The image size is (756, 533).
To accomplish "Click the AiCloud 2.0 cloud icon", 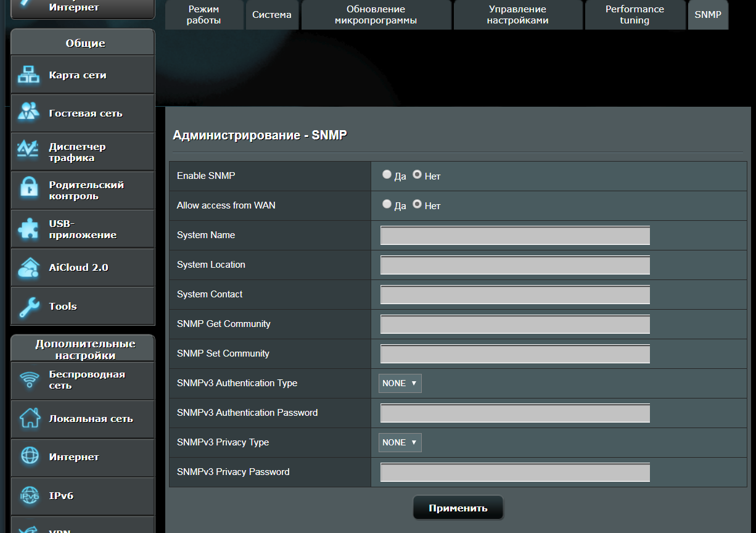I will pos(28,268).
